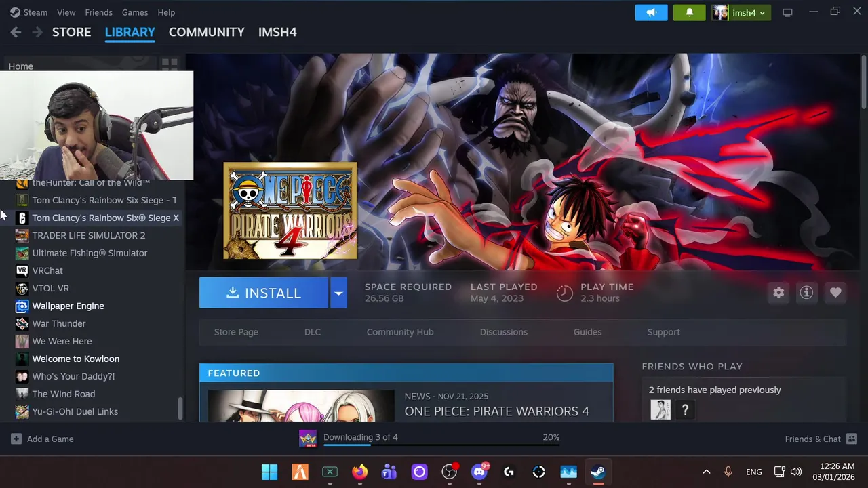
Task: Open the imsh4 account dropdown
Action: coord(741,13)
